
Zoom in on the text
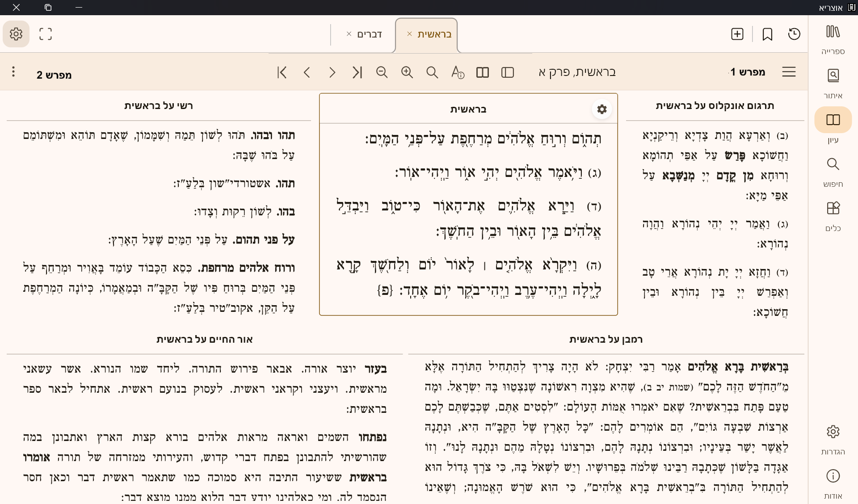click(x=407, y=72)
